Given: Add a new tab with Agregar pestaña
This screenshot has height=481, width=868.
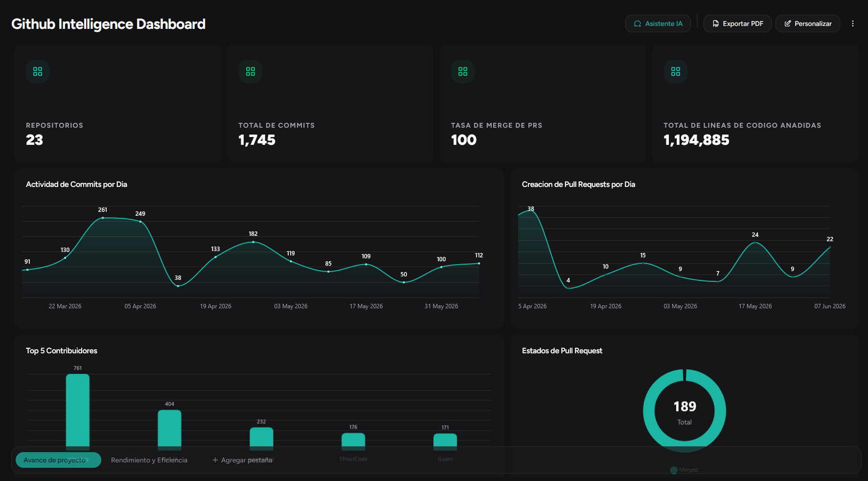Looking at the screenshot, I should pyautogui.click(x=242, y=460).
